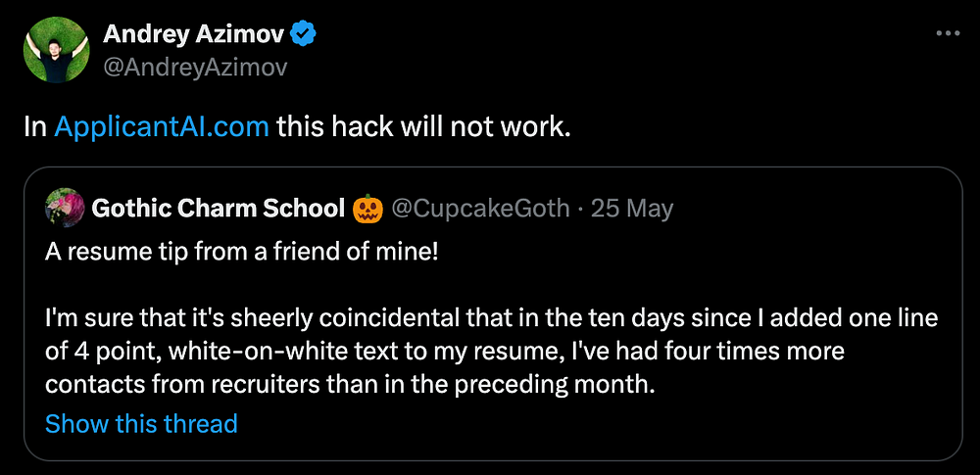The image size is (980, 475).
Task: Click the pumpkin emoji beside Gothic Charm School
Action: coord(366,208)
